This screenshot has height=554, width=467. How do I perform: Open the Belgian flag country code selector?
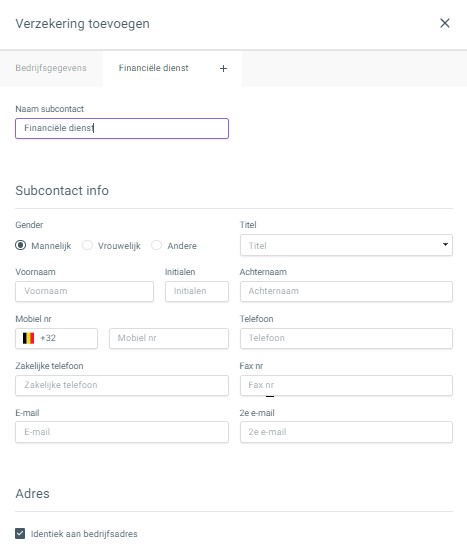pos(56,338)
